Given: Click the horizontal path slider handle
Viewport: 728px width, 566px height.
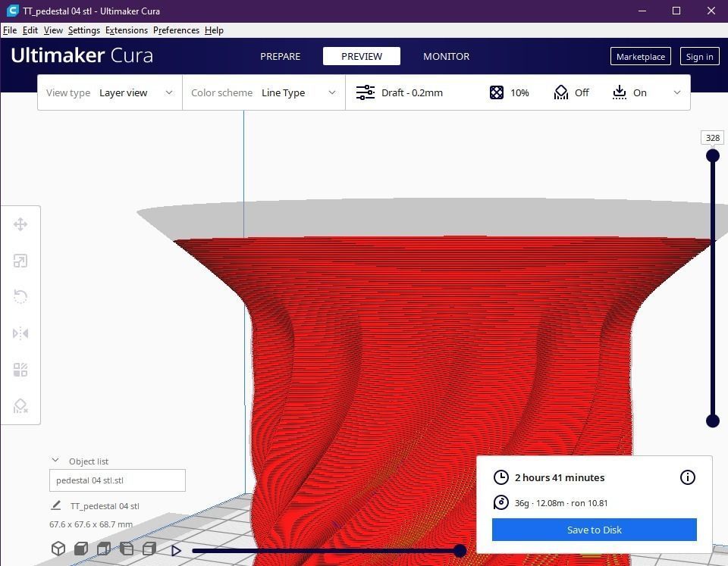Looking at the screenshot, I should tap(460, 551).
